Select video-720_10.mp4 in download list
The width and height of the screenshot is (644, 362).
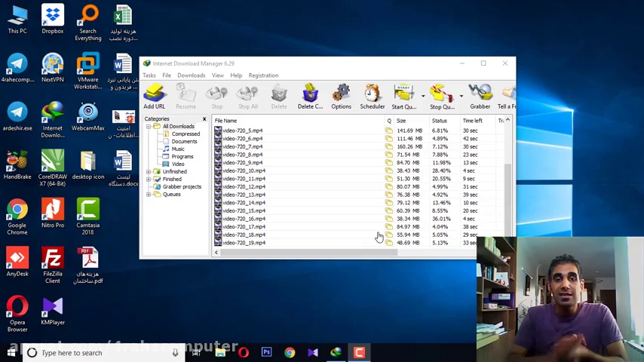coord(244,170)
